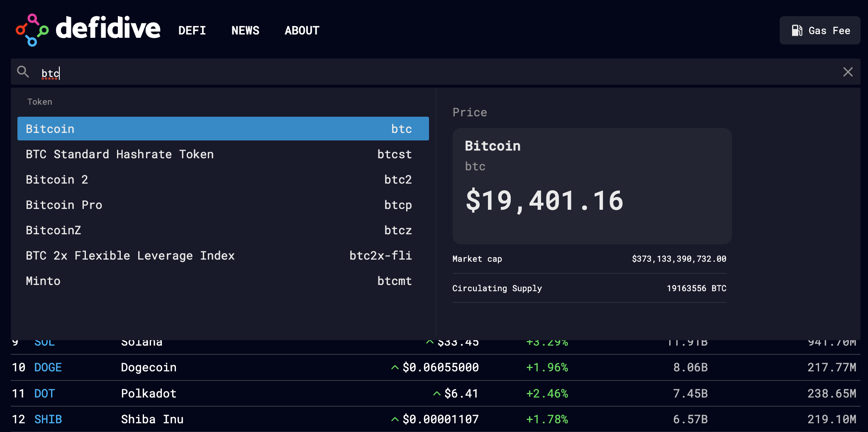Image resolution: width=868 pixels, height=432 pixels.
Task: Click Shiba Inu's +1.78% change
Action: tap(547, 419)
